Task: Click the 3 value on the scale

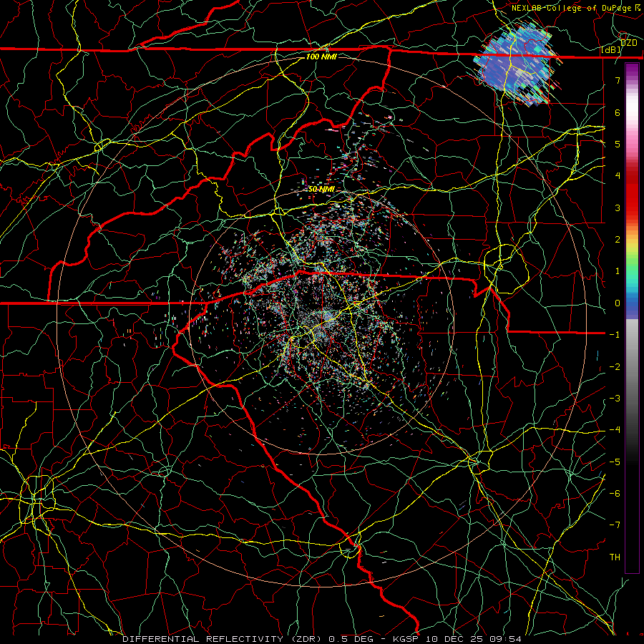Action: coord(618,208)
